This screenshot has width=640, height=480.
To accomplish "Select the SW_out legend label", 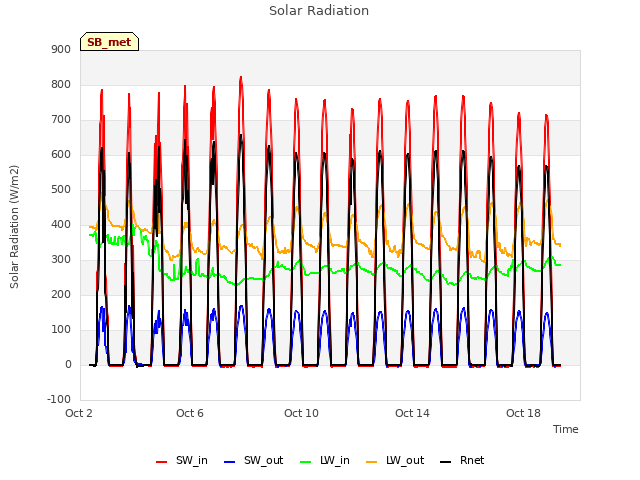I will 263,460.
